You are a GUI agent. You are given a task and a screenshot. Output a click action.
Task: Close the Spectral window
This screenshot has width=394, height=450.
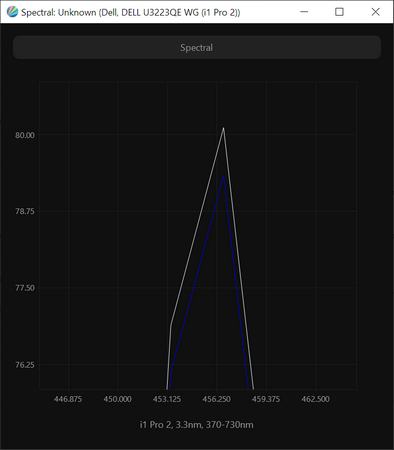(x=375, y=12)
